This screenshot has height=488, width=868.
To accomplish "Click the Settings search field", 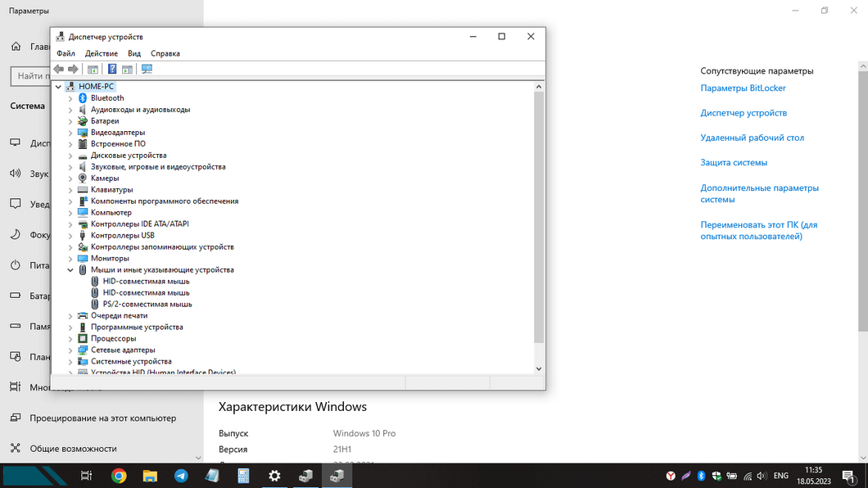I will tap(33, 76).
